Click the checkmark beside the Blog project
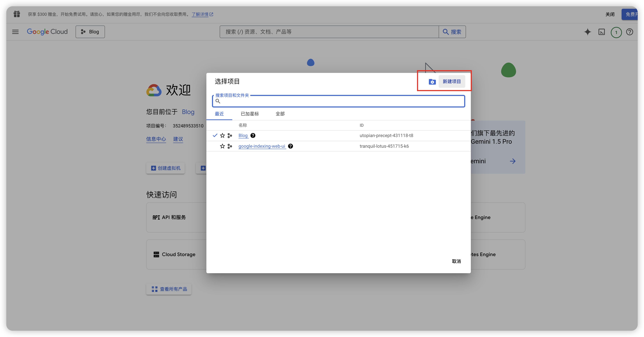 [x=215, y=135]
